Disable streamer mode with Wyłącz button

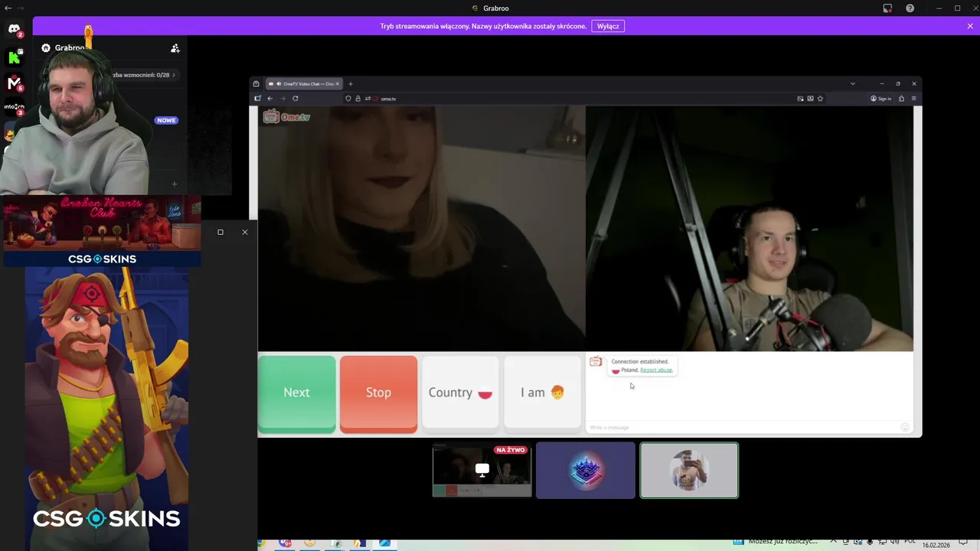[x=608, y=26]
